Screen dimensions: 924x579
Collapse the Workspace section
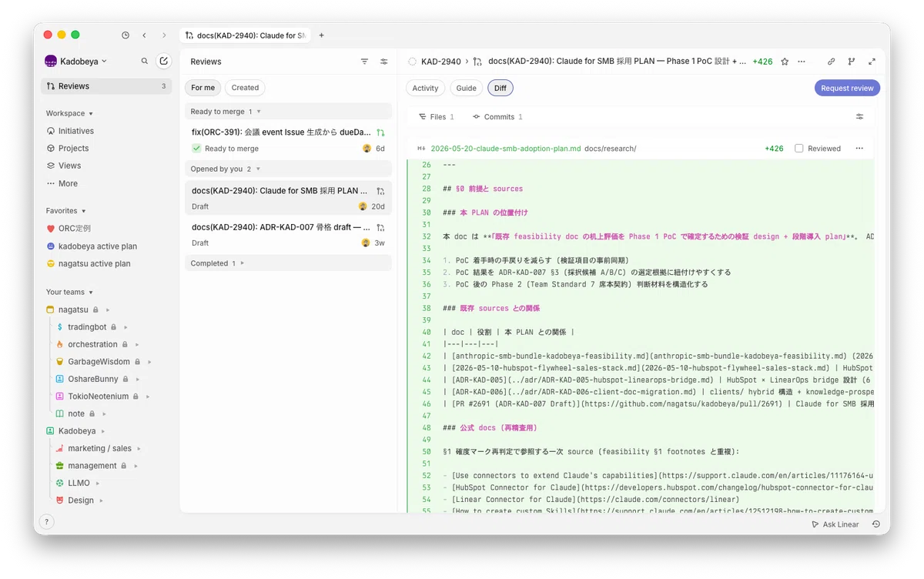69,114
